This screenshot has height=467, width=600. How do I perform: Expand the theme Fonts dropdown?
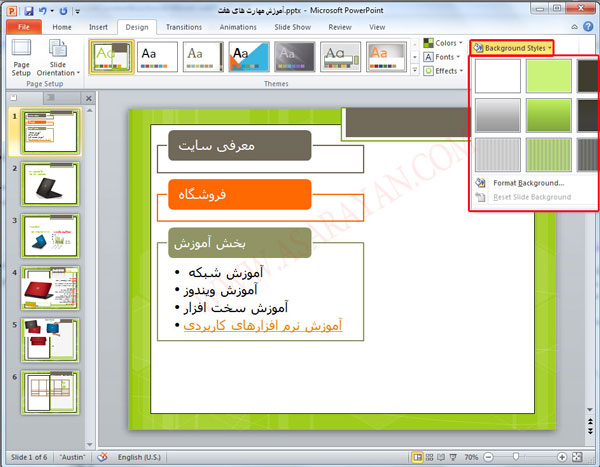[x=442, y=57]
